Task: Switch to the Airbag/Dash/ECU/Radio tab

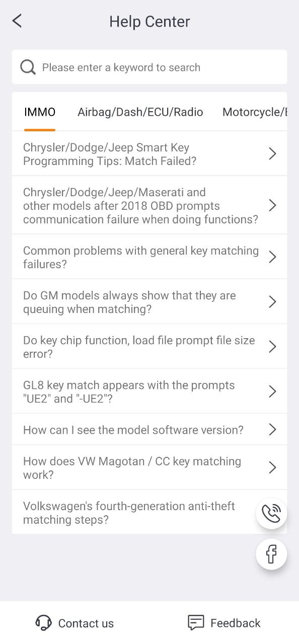Action: point(140,112)
